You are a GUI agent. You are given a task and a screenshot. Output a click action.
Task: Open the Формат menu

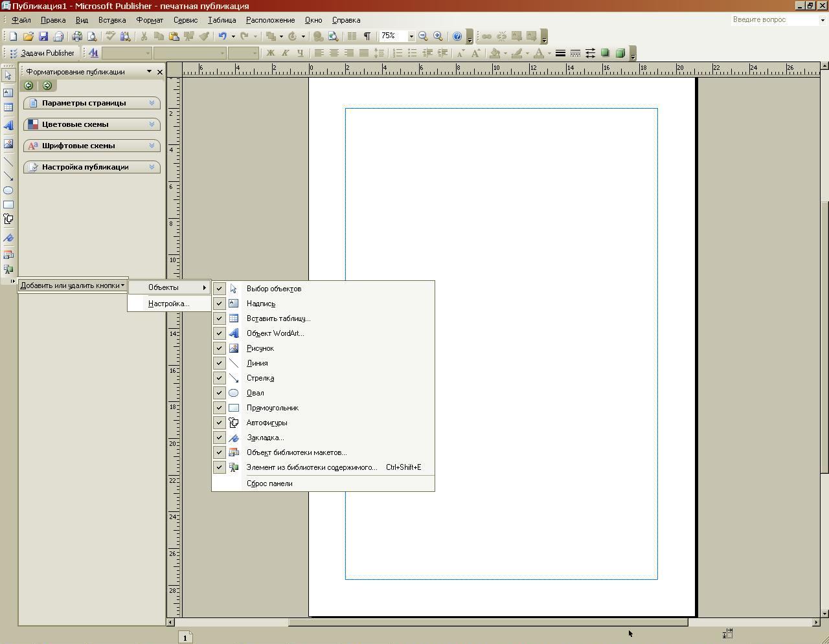[150, 20]
